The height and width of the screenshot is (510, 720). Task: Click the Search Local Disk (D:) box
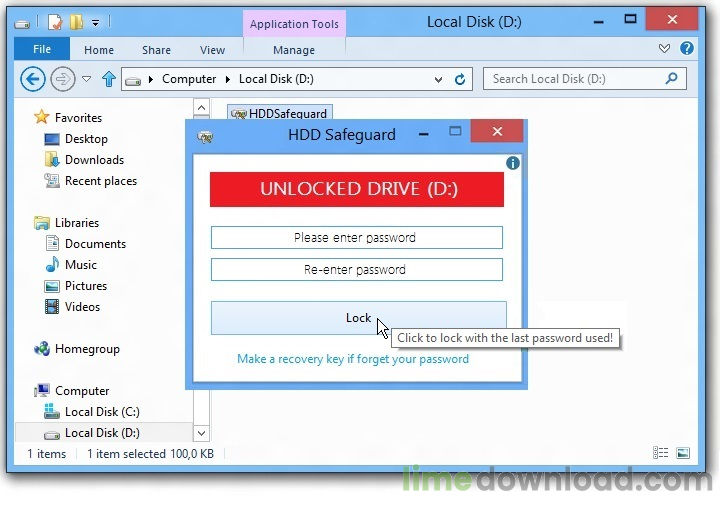coord(585,79)
